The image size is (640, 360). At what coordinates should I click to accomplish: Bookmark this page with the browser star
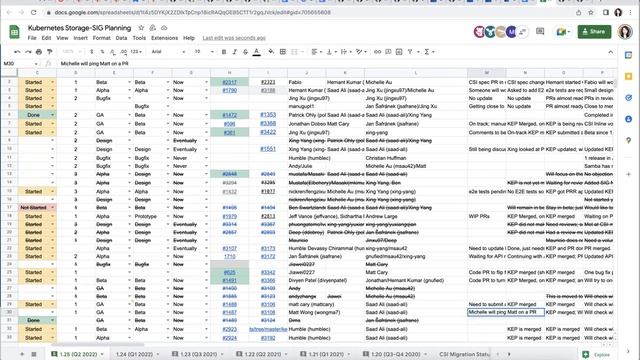591,13
